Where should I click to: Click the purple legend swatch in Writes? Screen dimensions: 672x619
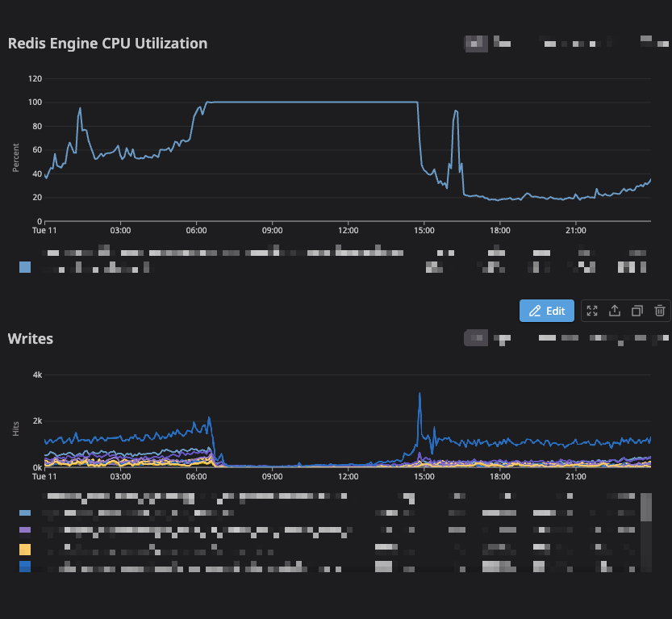click(x=25, y=530)
